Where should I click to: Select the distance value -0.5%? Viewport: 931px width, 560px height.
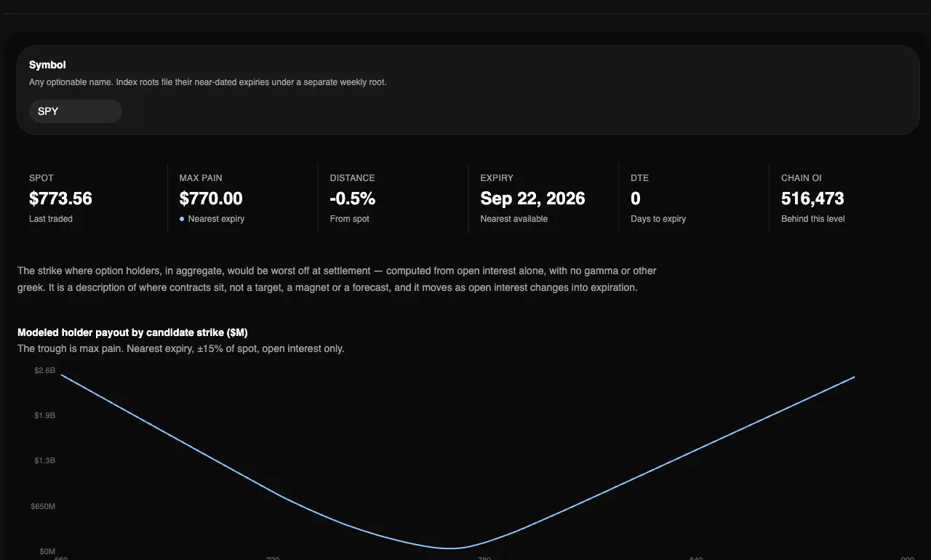coord(353,199)
